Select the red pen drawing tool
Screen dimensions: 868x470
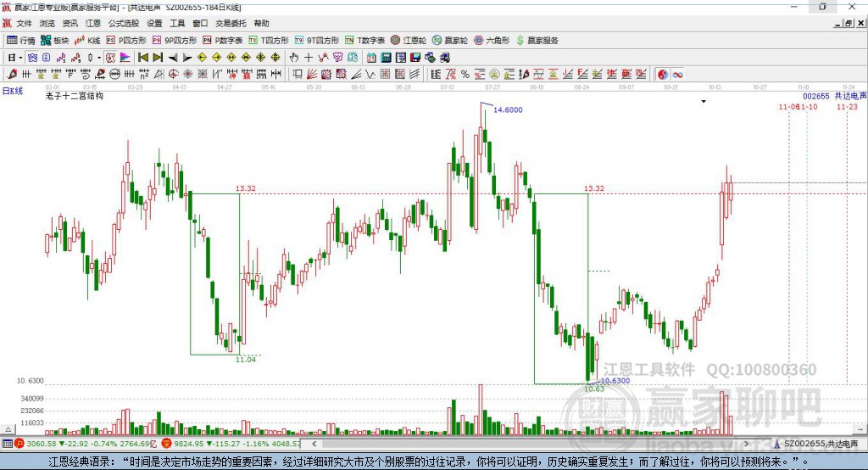12,75
